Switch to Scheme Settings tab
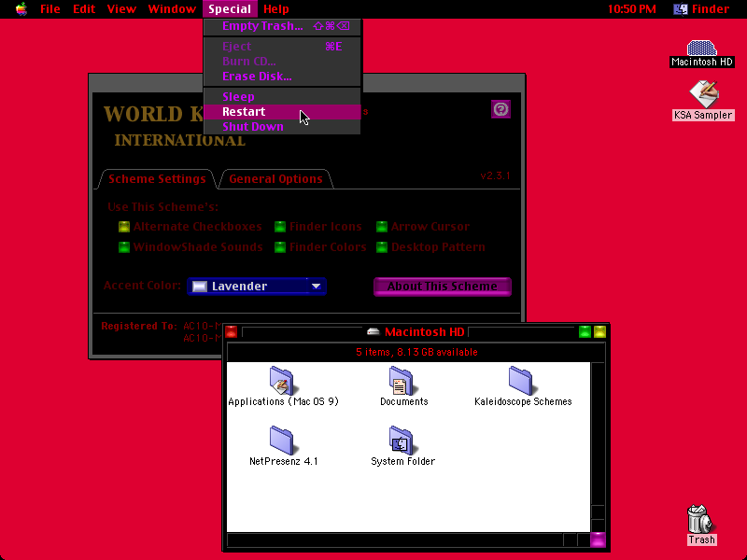The image size is (747, 560). (x=157, y=179)
